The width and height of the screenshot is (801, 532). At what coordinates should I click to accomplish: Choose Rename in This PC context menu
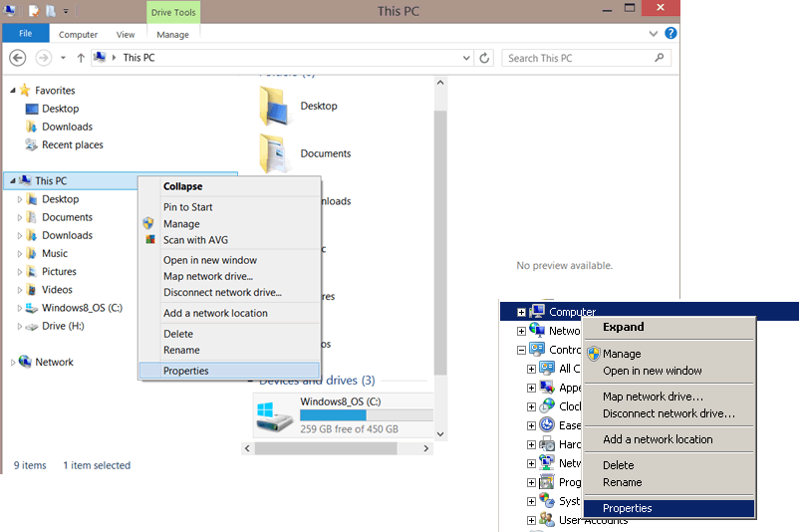tap(181, 351)
